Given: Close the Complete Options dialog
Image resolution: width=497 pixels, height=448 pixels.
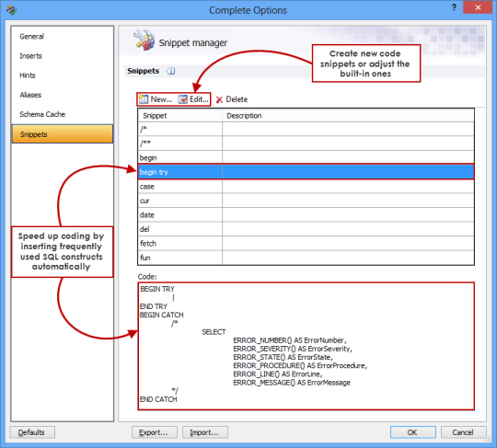Looking at the screenshot, I should coord(478,7).
